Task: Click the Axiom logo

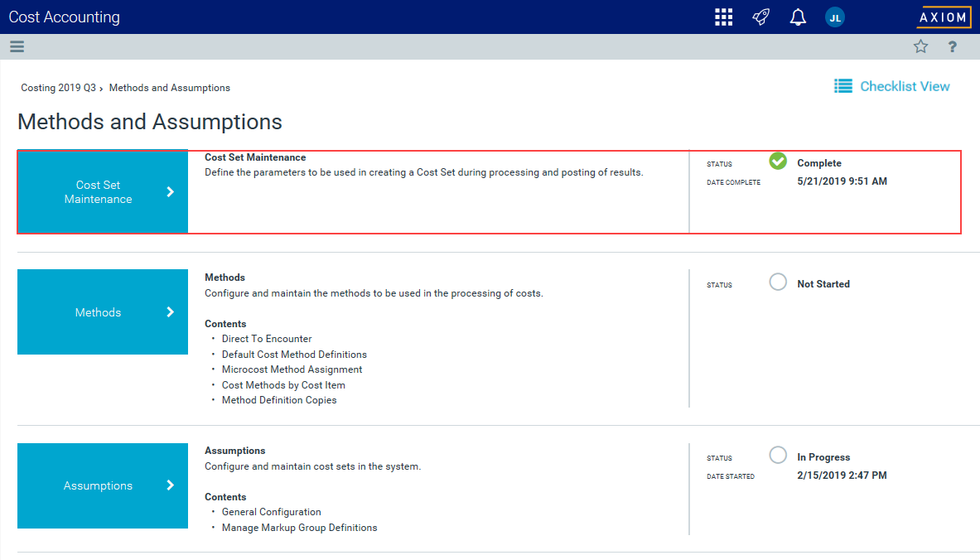Action: tap(944, 17)
